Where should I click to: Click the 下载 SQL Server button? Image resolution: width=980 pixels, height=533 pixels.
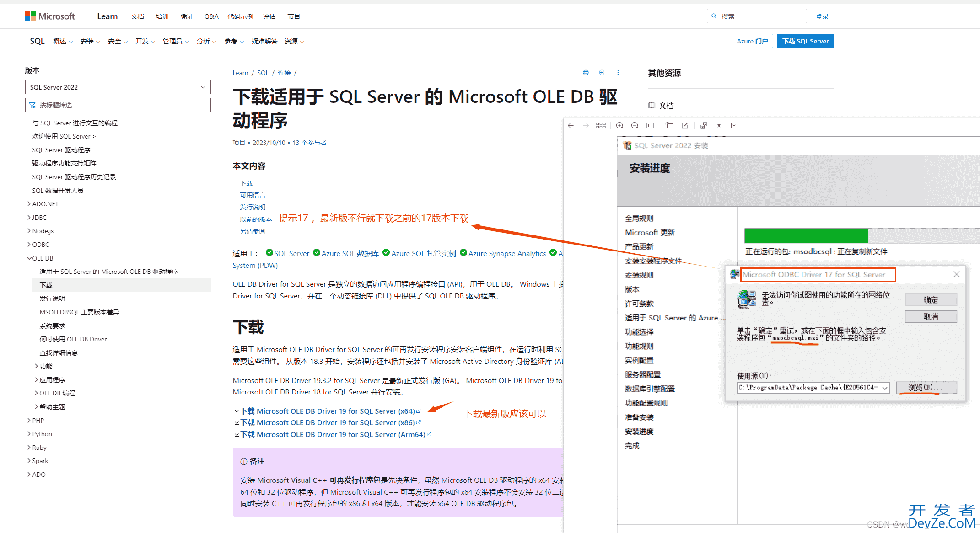[x=805, y=41]
